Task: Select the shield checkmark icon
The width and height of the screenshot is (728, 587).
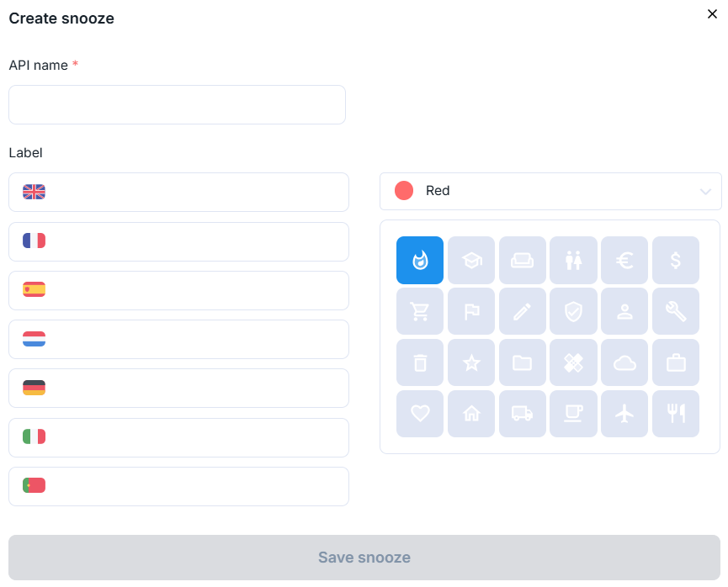Action: pyautogui.click(x=573, y=312)
